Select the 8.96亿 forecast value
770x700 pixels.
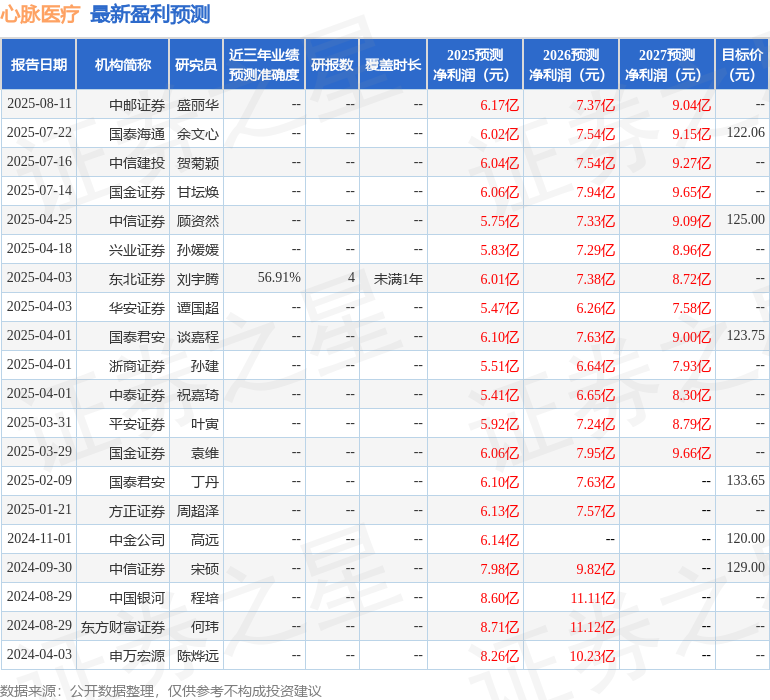tap(691, 250)
